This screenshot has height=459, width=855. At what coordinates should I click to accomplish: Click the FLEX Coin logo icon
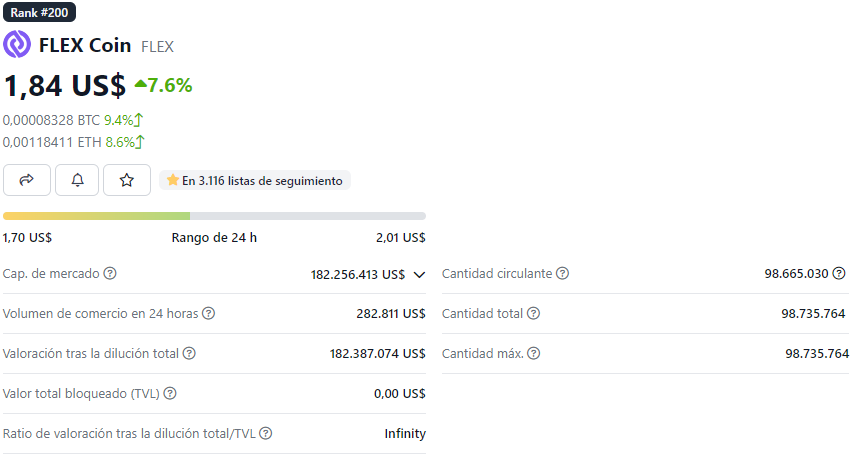click(17, 45)
